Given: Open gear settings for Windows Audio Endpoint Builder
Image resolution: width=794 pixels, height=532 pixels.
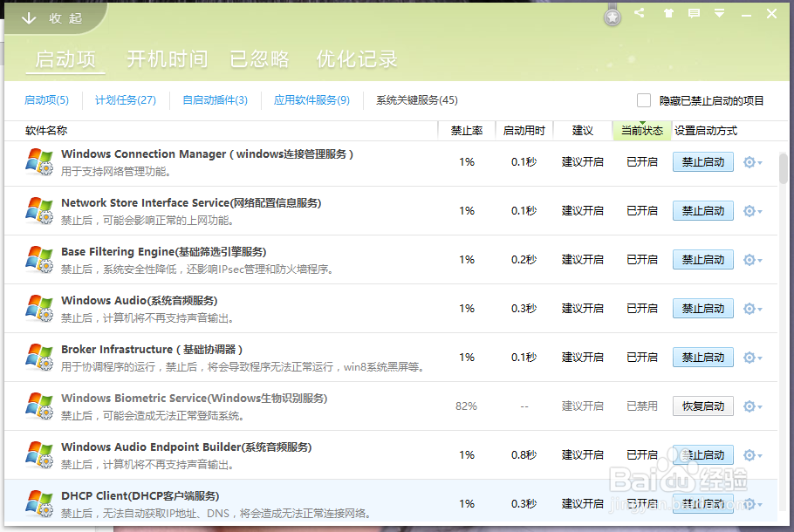Looking at the screenshot, I should coord(752,455).
